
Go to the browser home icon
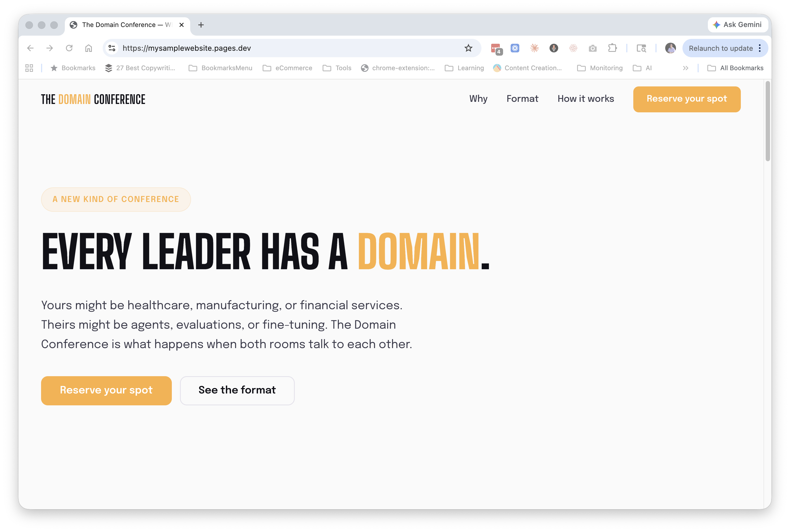click(89, 48)
